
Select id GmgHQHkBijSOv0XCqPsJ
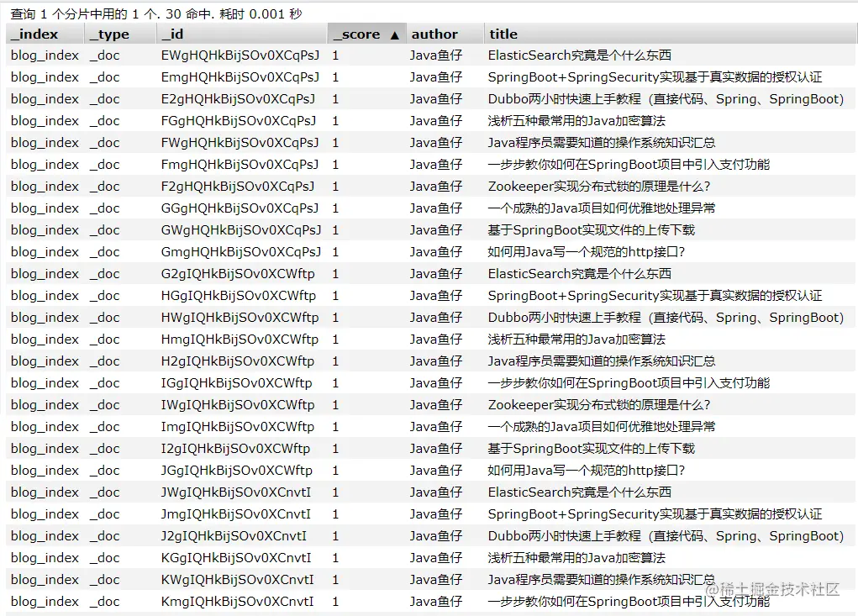click(x=241, y=252)
